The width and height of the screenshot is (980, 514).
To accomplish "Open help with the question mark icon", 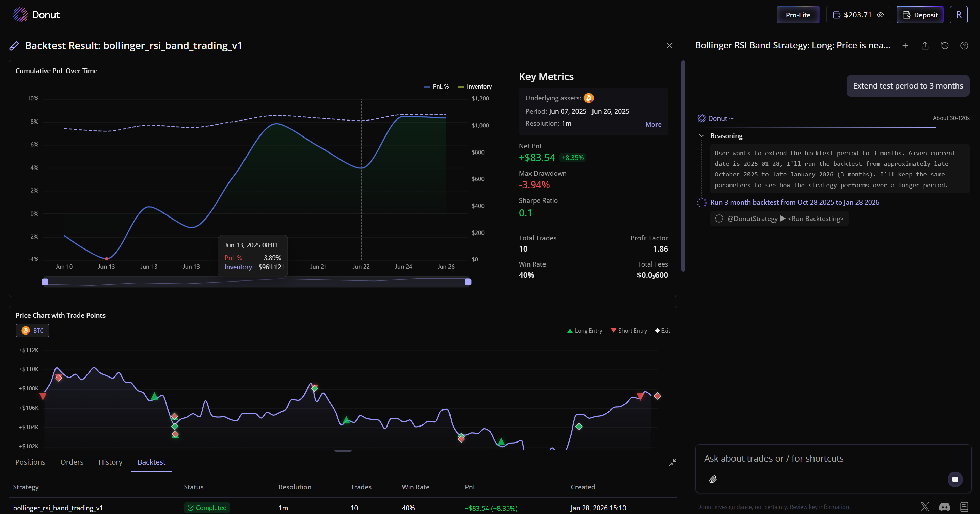I will coord(964,46).
